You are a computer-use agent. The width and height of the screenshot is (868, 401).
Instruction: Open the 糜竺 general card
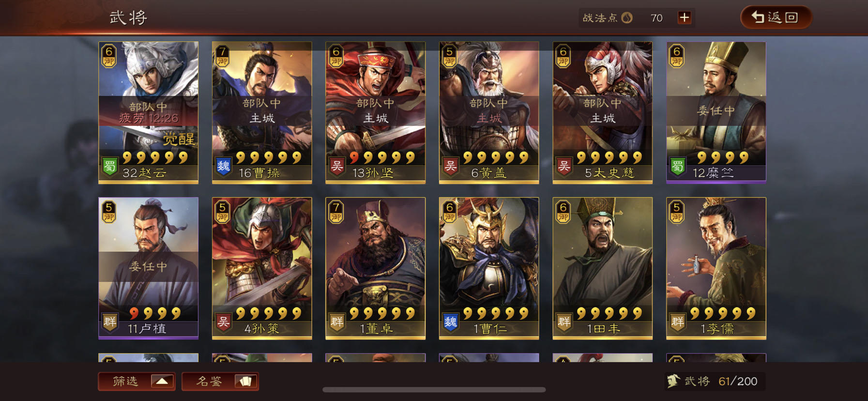[716, 112]
